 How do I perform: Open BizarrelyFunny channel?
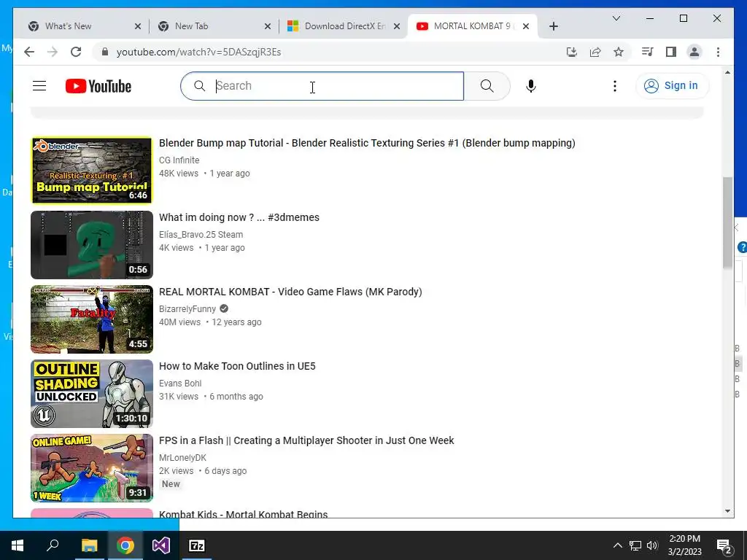(187, 308)
